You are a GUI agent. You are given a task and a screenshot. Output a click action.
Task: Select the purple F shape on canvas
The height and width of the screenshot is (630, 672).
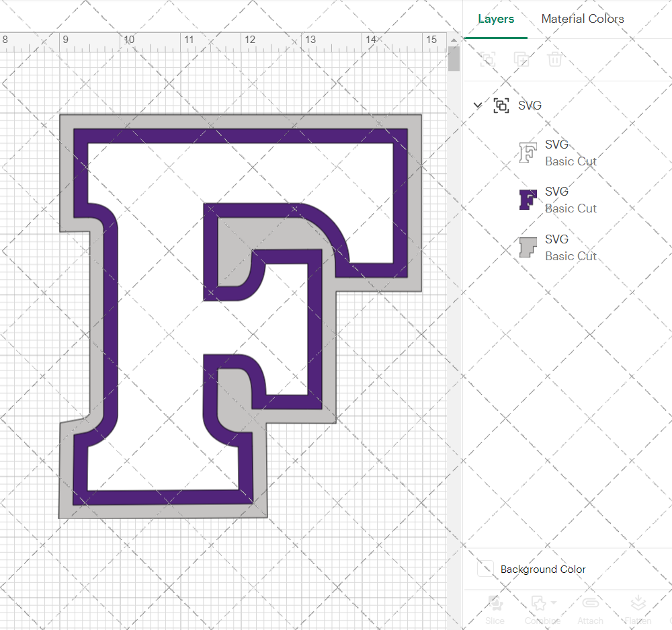(111, 317)
